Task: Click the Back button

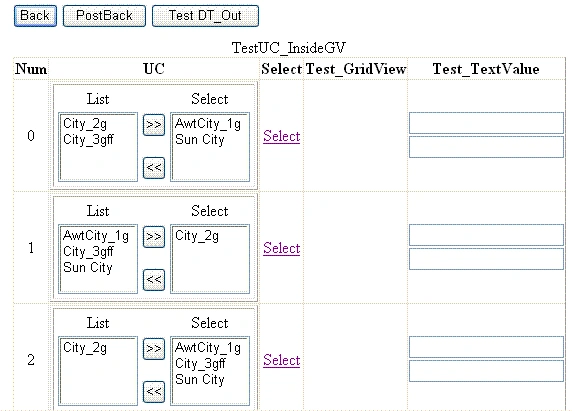Action: click(x=35, y=16)
